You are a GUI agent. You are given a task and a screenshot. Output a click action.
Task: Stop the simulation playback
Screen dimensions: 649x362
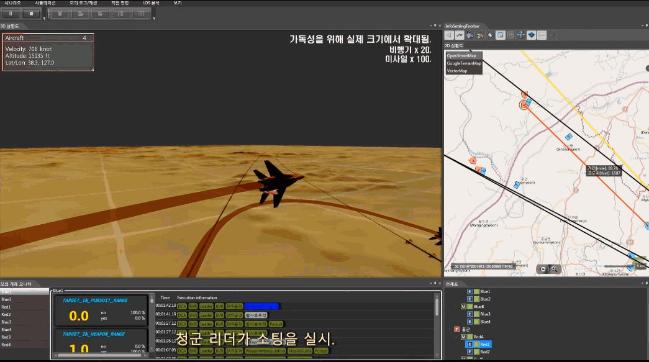31,14
